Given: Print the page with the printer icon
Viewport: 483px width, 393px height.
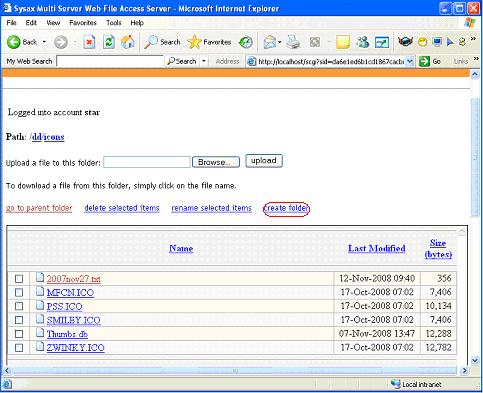Looking at the screenshot, I should (x=294, y=42).
